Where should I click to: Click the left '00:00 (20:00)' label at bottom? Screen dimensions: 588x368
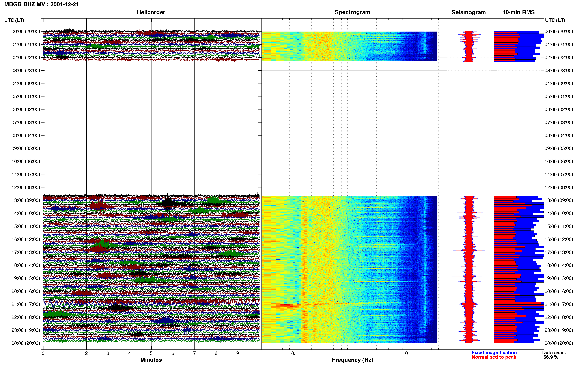click(26, 343)
